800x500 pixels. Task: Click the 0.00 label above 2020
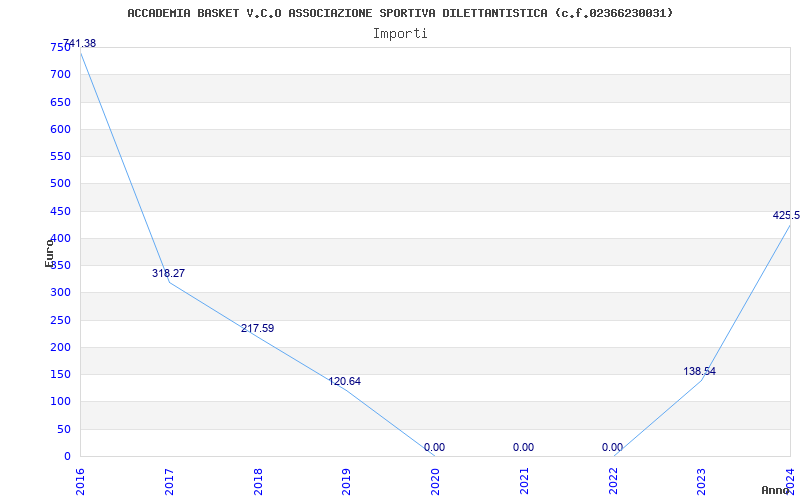click(x=434, y=447)
